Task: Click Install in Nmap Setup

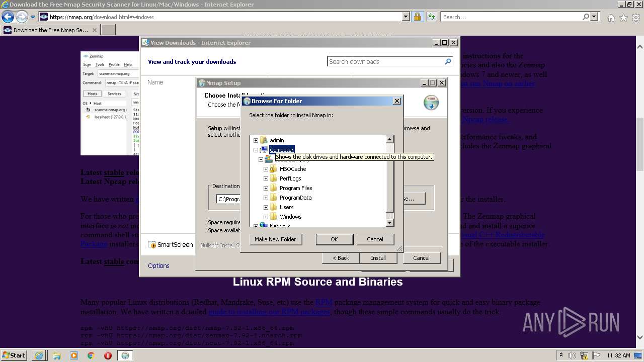Action: click(x=378, y=258)
